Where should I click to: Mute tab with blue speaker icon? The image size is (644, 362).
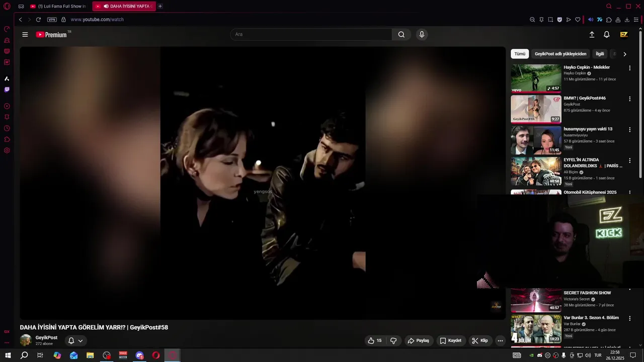point(591,20)
